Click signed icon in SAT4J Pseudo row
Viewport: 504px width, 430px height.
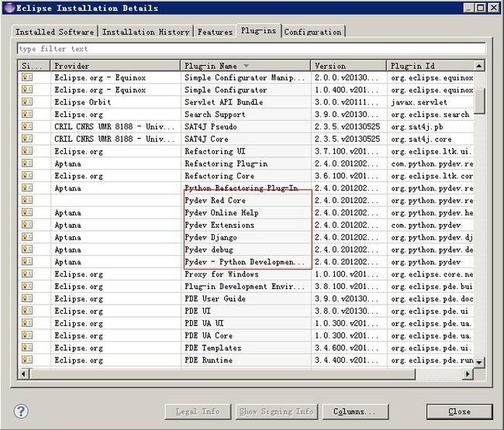[x=27, y=126]
